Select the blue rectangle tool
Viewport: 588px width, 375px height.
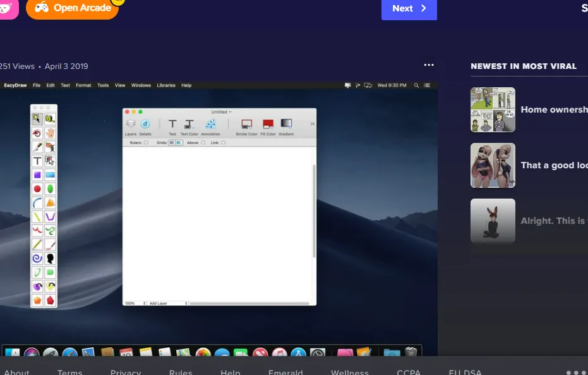pyautogui.click(x=51, y=175)
